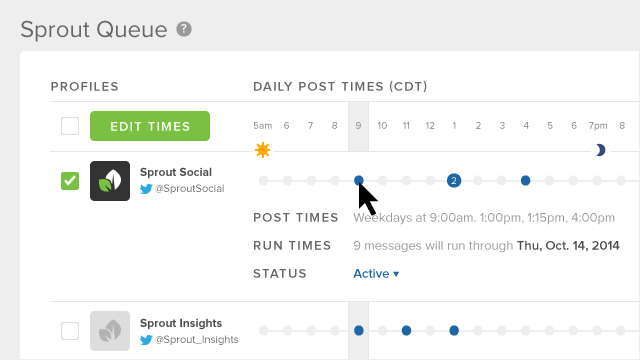Click the Edit Times button
Viewport: 640px width, 360px height.
pyautogui.click(x=150, y=126)
